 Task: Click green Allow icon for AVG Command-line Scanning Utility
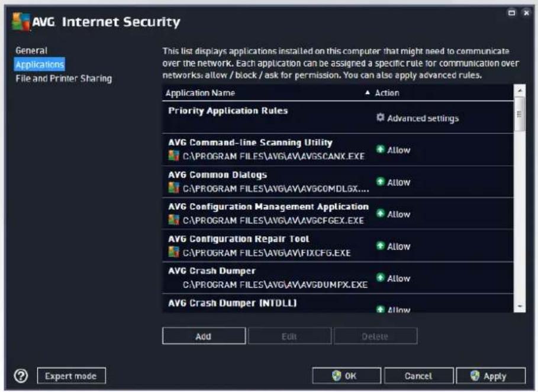(380, 149)
